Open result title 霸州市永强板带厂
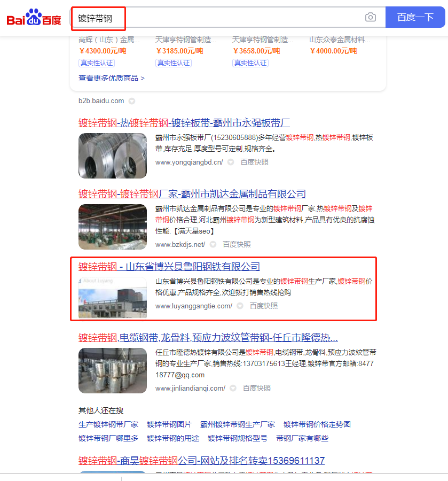The height and width of the screenshot is (481, 448). 184,123
